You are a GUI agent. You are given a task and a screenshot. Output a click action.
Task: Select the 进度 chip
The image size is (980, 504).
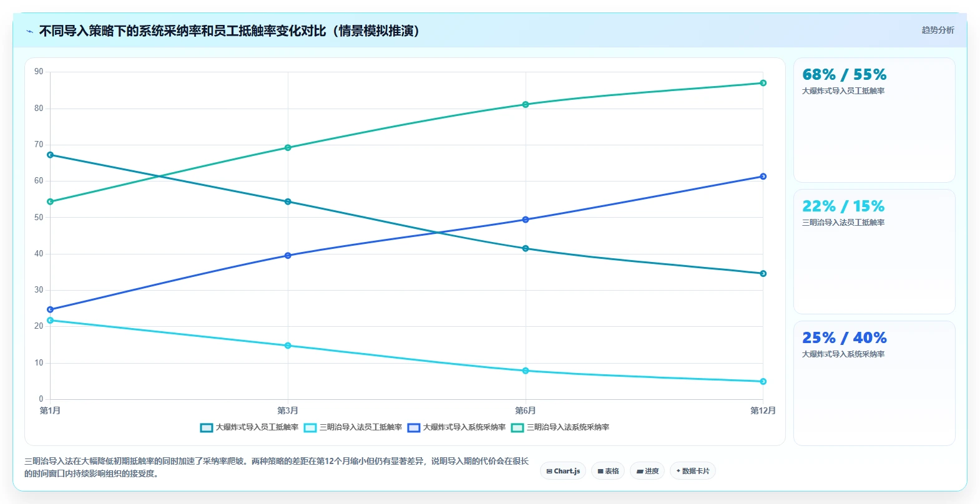coord(647,471)
